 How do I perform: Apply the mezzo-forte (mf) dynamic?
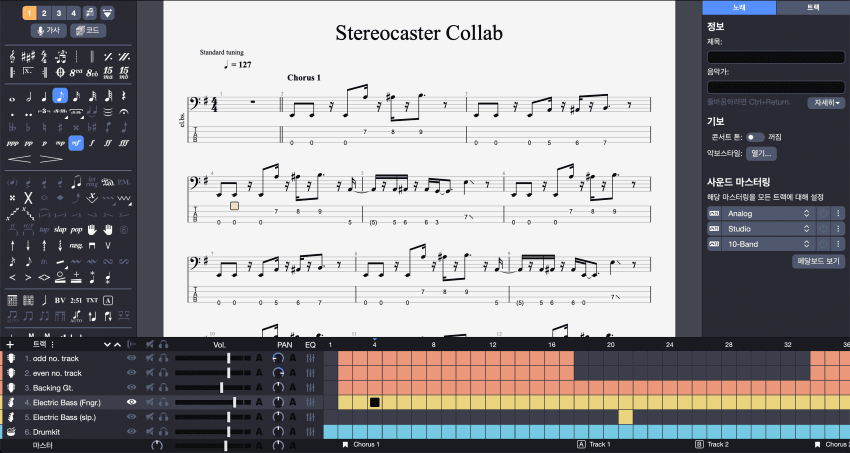[76, 143]
